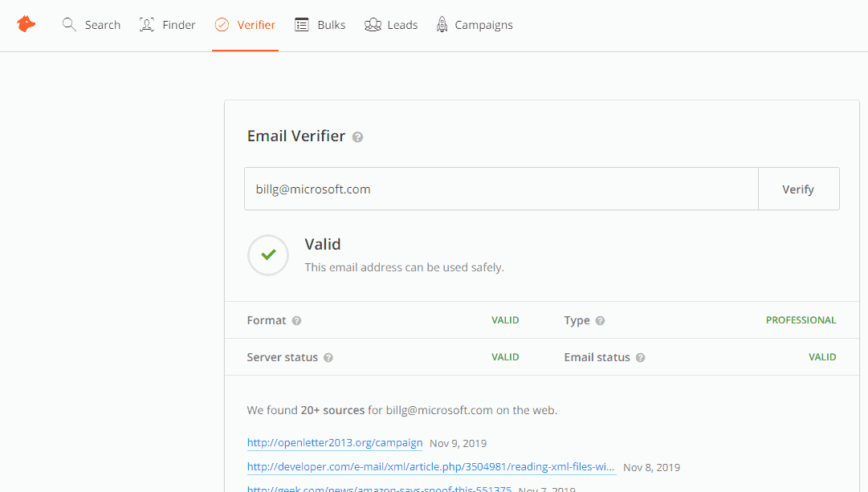The image size is (868, 492).
Task: Click the help icon next to Type
Action: tap(599, 319)
